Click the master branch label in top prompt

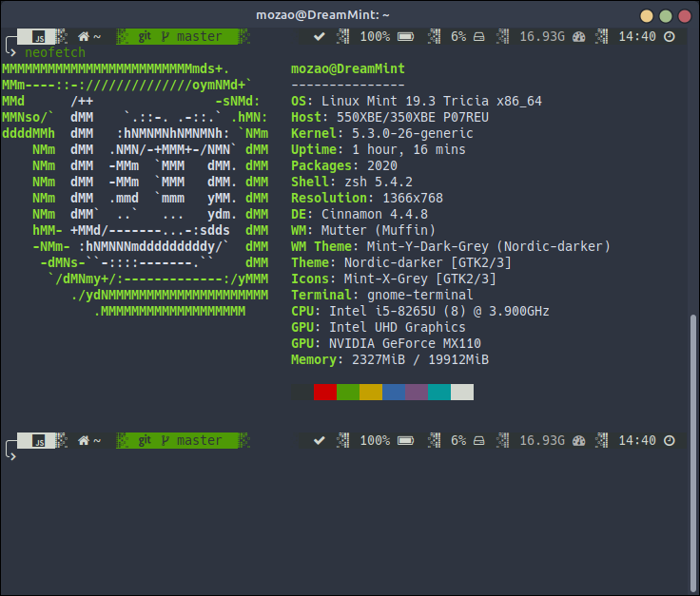click(x=199, y=36)
